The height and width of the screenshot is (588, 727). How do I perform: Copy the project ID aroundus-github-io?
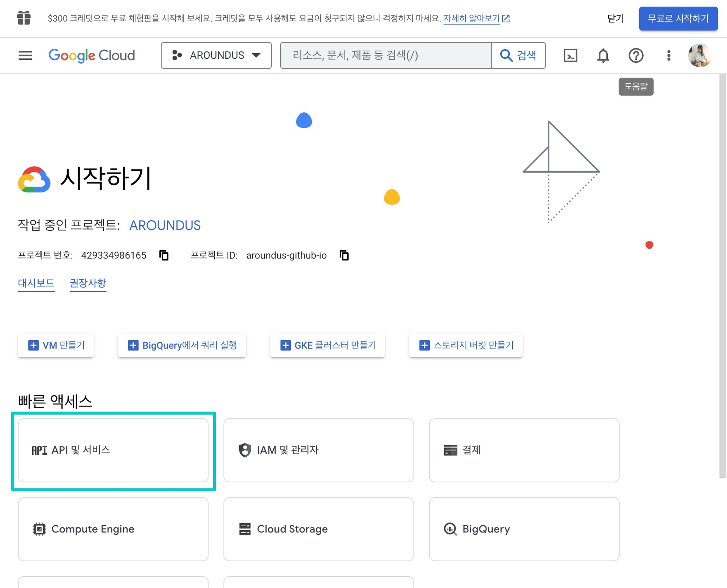coord(344,255)
